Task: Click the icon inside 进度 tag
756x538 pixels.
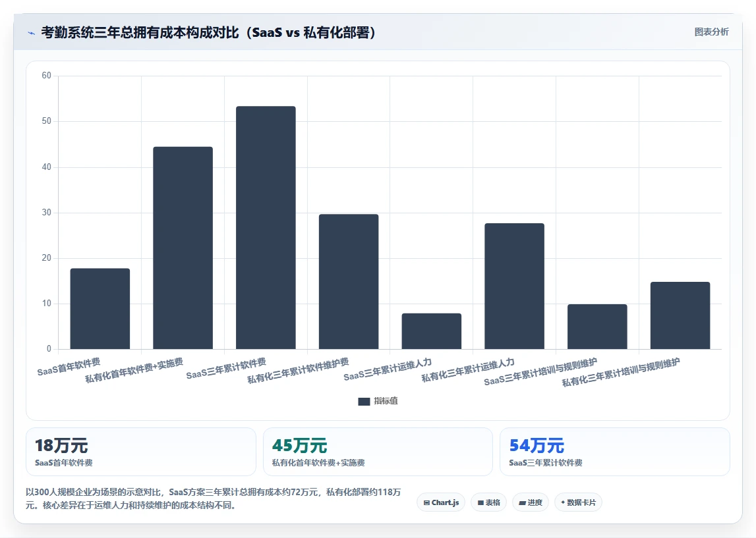Action: coord(522,503)
